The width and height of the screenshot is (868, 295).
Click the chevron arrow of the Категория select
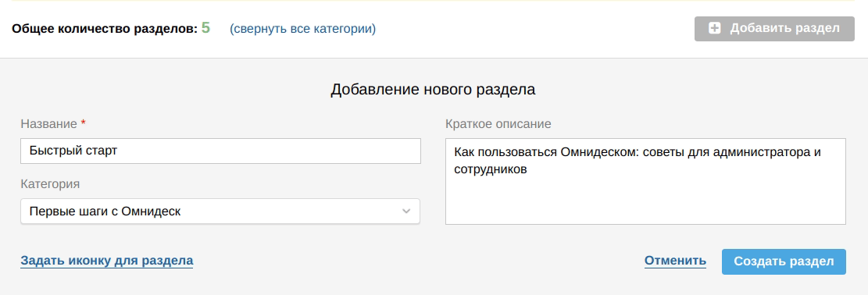[406, 211]
